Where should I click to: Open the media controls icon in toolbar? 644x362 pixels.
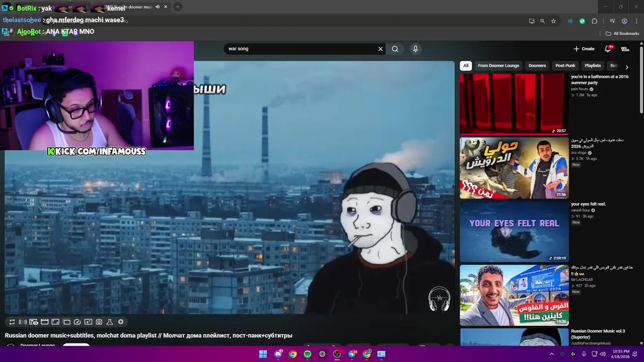612,21
